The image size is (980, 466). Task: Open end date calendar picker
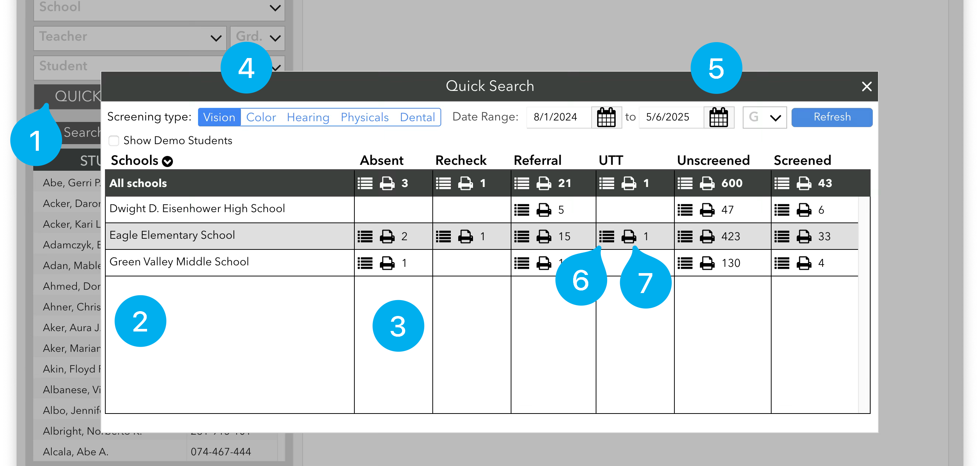click(718, 117)
